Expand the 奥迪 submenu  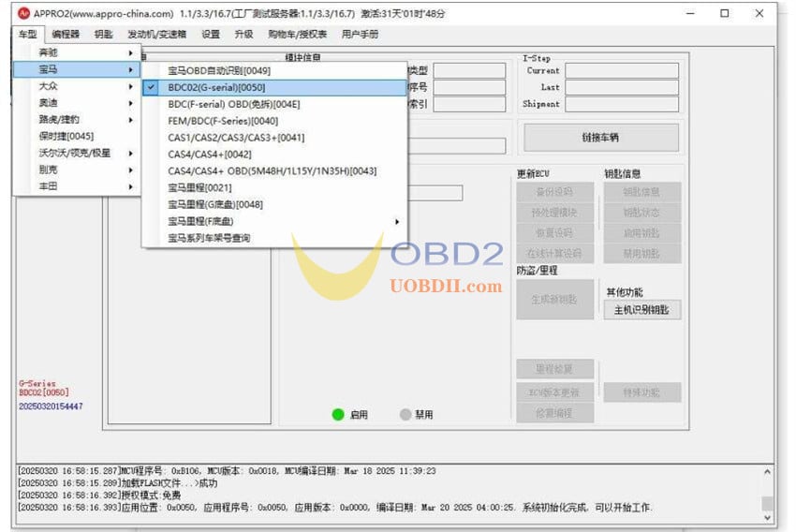(x=76, y=103)
